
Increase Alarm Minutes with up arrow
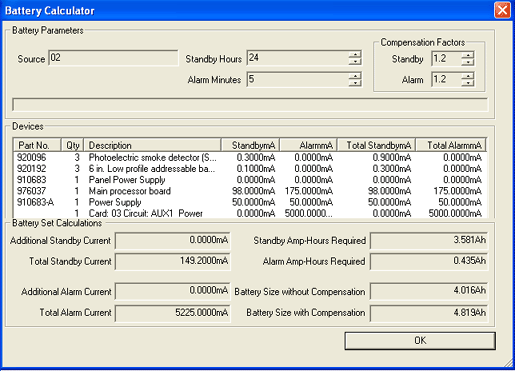tap(355, 76)
